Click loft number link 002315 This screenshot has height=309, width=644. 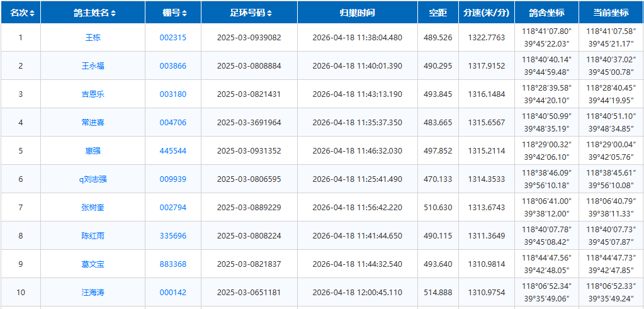point(172,38)
